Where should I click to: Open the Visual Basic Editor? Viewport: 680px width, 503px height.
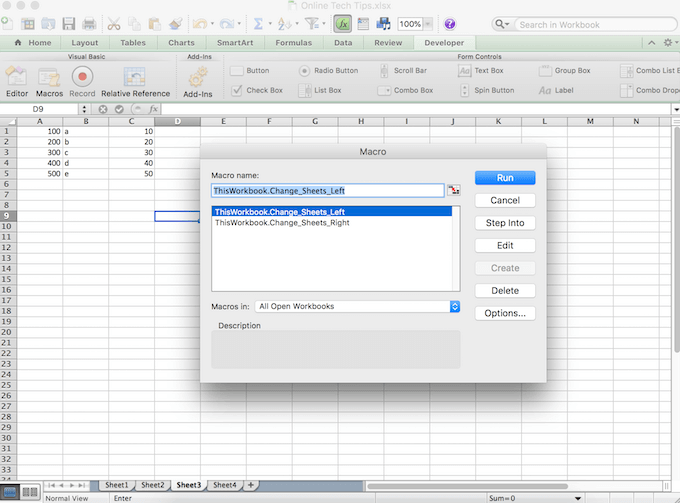coord(16,78)
